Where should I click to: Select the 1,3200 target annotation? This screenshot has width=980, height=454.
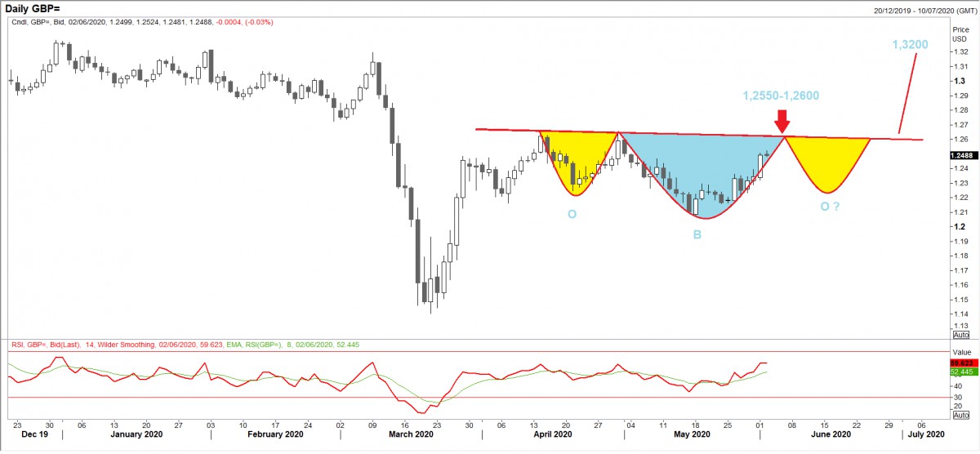[x=933, y=44]
